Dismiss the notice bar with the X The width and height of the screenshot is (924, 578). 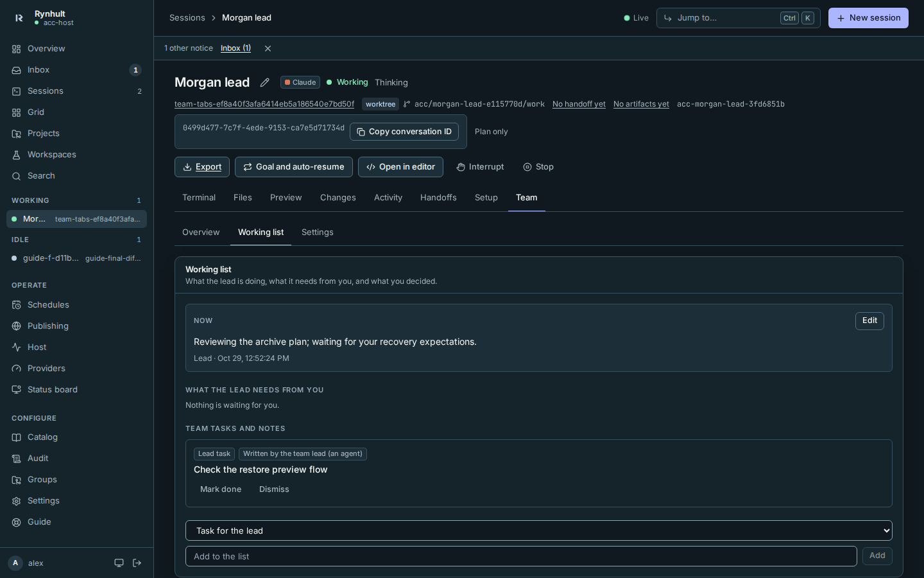point(268,48)
